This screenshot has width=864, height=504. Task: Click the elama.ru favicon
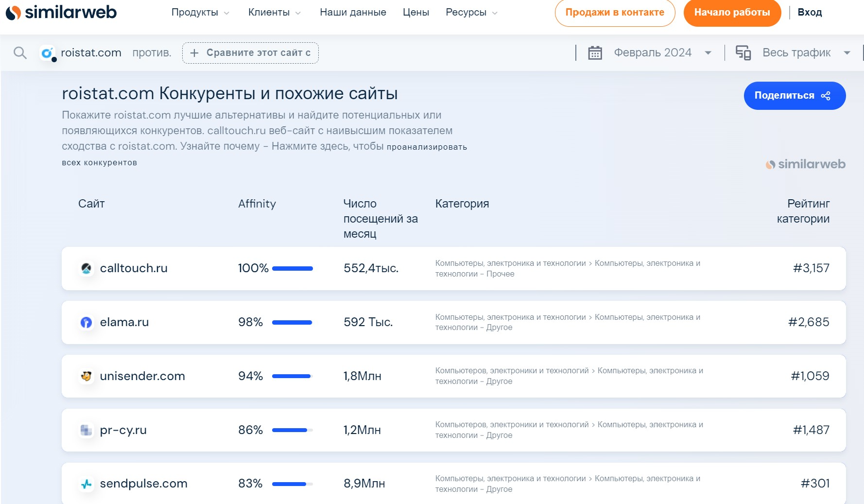click(x=86, y=322)
